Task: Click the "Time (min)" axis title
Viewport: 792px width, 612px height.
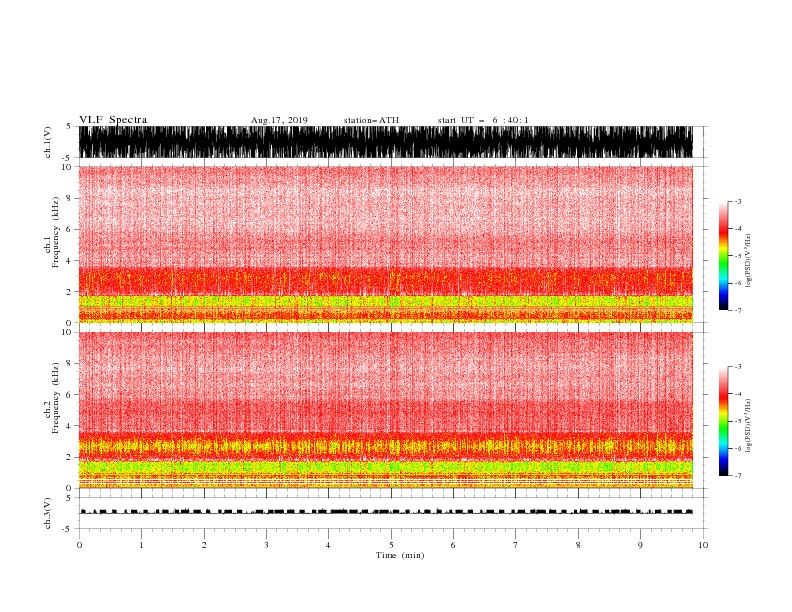Action: click(x=400, y=555)
